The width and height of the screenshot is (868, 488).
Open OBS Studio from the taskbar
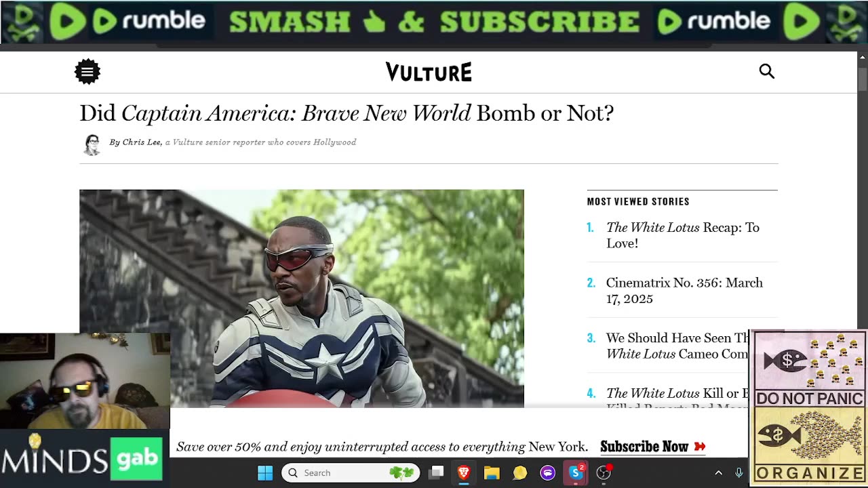pos(604,472)
